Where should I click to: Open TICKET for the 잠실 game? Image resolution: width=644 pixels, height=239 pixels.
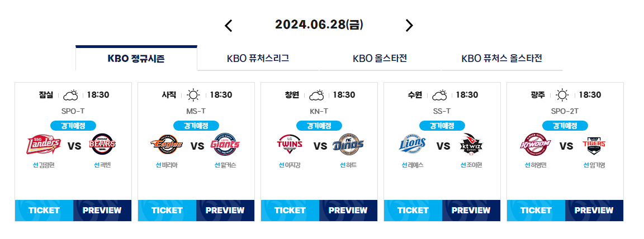click(44, 211)
